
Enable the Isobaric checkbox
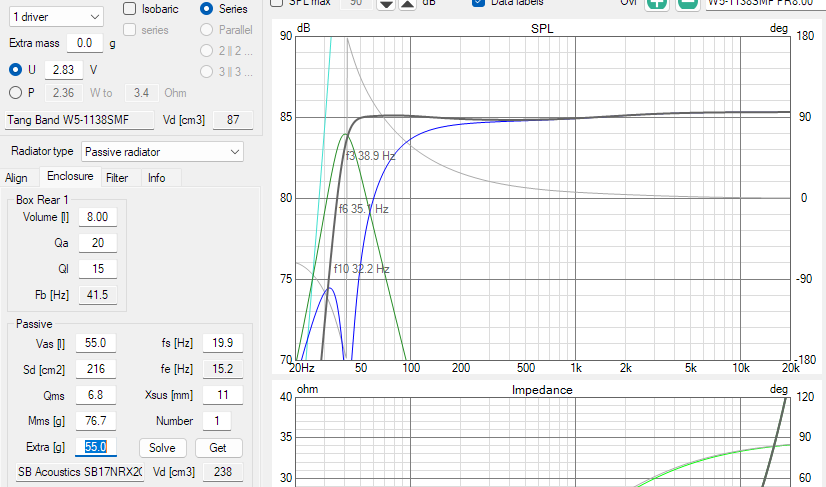(x=129, y=8)
